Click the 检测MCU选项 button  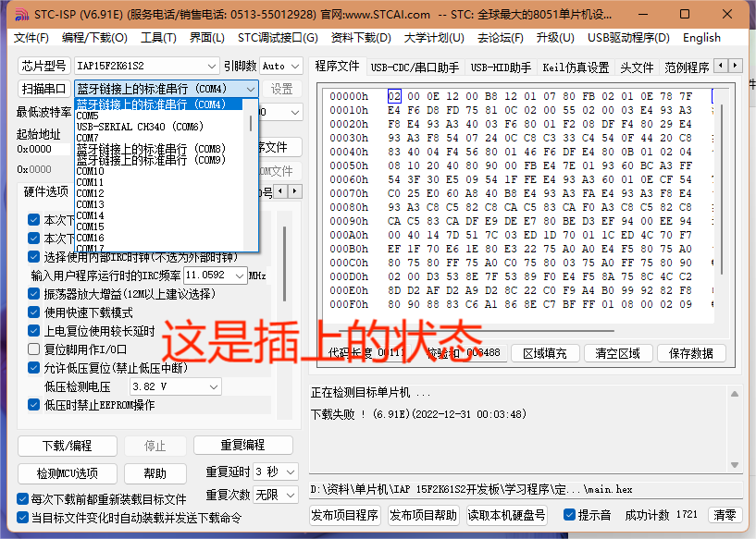pyautogui.click(x=68, y=473)
